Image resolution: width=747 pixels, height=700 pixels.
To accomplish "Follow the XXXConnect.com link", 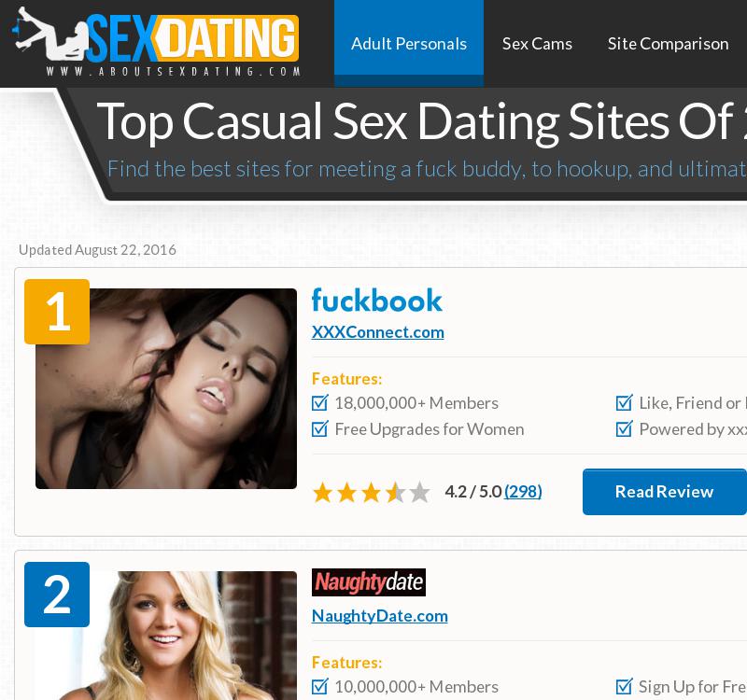I will [378, 332].
